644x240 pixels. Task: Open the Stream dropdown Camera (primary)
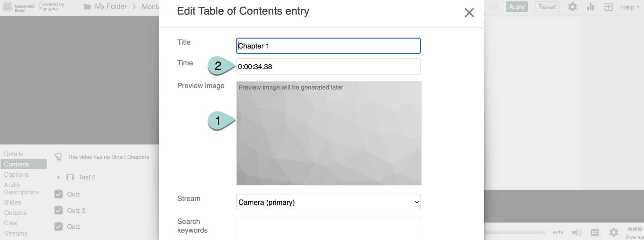[x=328, y=202]
